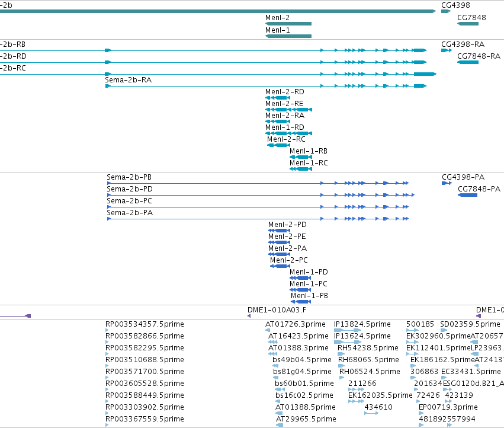Open the EP00719.3prime EST label
This screenshot has width=504, height=428.
[x=448, y=407]
